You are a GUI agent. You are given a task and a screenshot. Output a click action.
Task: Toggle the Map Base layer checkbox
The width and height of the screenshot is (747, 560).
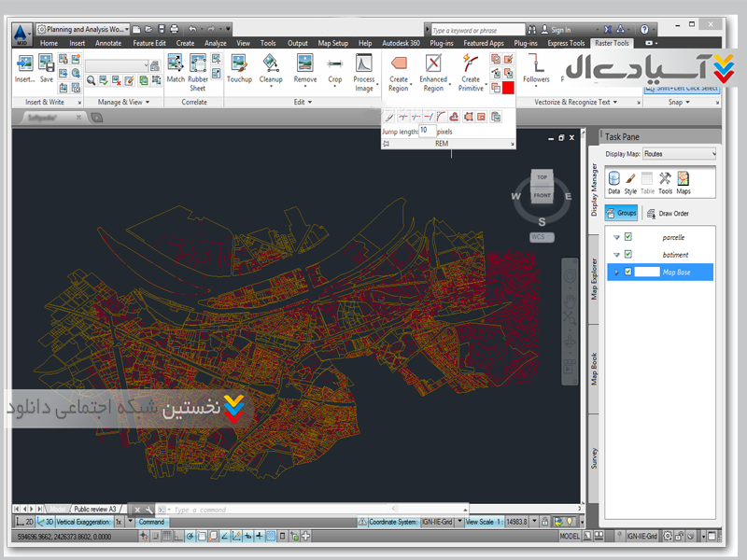click(628, 272)
